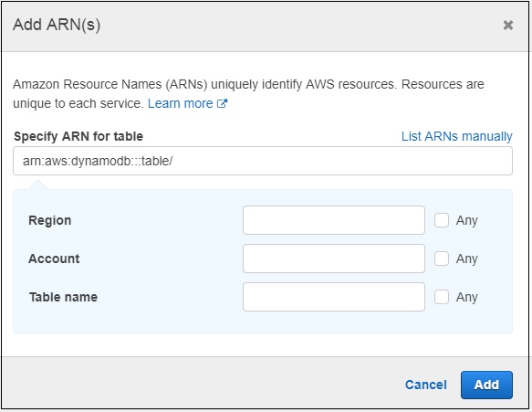
Task: Click into the Region text box
Action: [x=334, y=220]
